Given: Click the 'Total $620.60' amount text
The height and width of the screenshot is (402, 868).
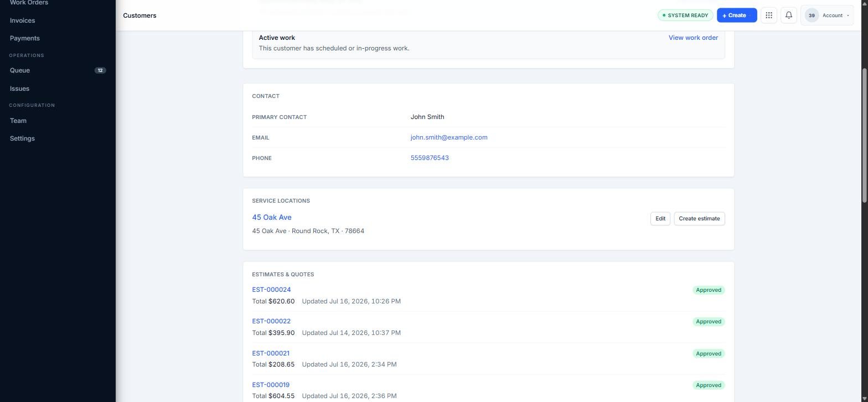Looking at the screenshot, I should [273, 301].
